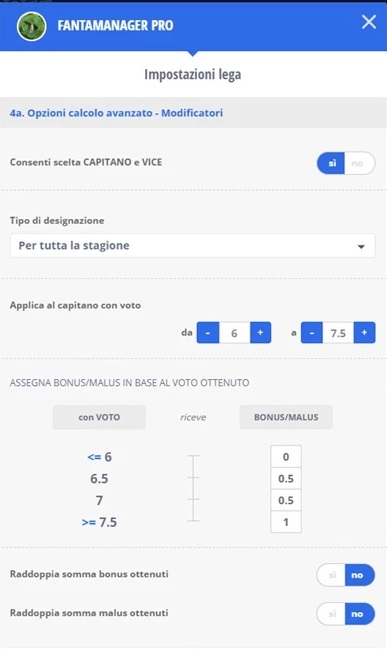The image size is (387, 649).
Task: Click the 'a' value field showing 7.5
Action: pos(338,332)
